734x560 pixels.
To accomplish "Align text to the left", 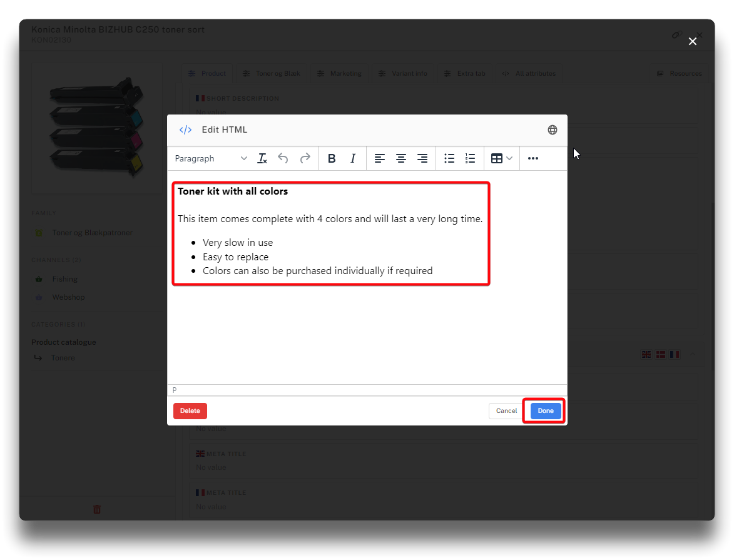I will [380, 159].
